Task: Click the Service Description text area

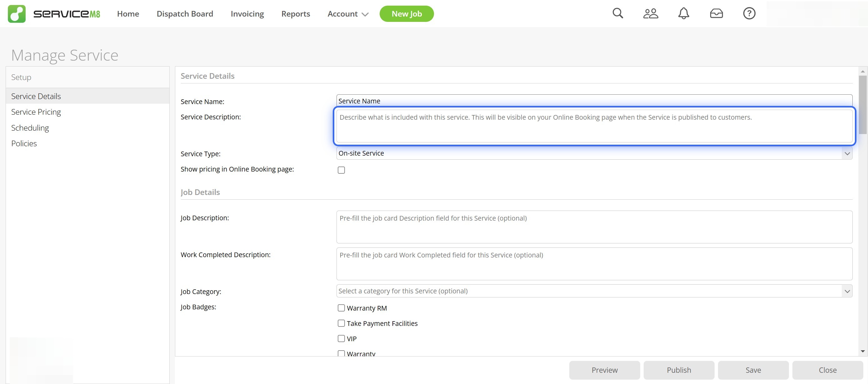Action: pyautogui.click(x=594, y=126)
